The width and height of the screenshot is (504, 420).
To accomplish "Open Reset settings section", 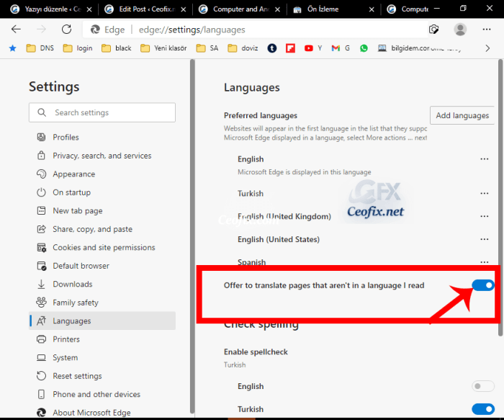I will point(102,376).
